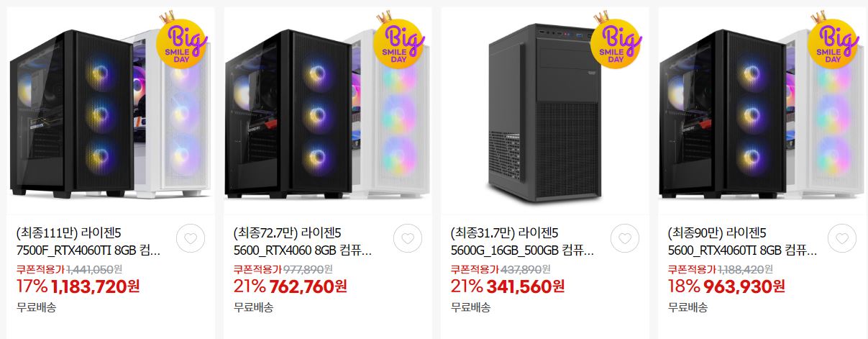The height and width of the screenshot is (339, 868).
Task: Click the 341,560원 discounted price
Action: (x=526, y=286)
